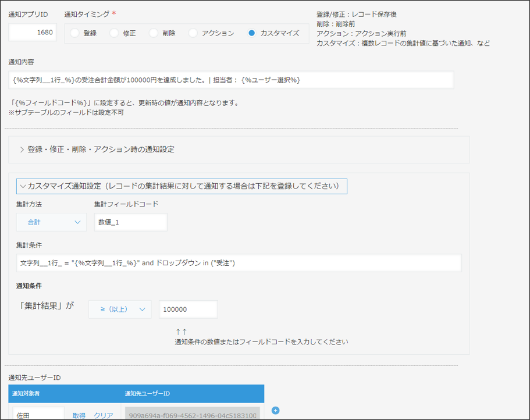
Task: Collapse the カスタマイズ通知設定 section
Action: pos(182,186)
